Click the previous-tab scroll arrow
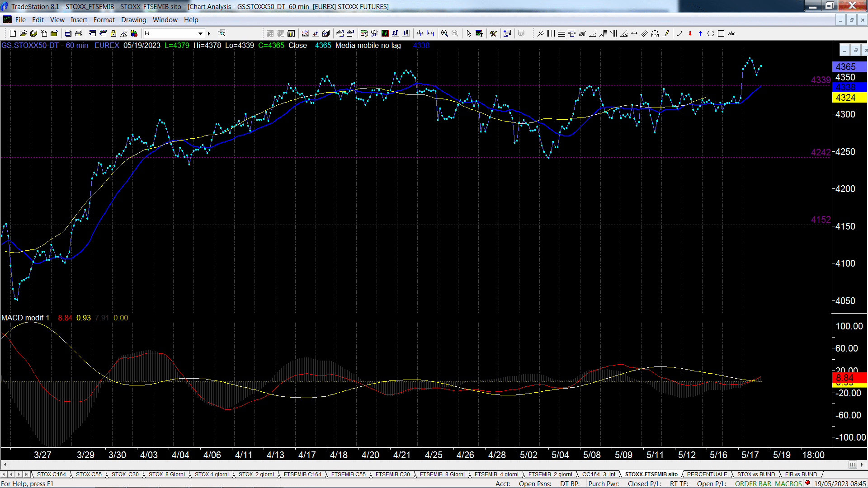The width and height of the screenshot is (868, 488). 11,474
